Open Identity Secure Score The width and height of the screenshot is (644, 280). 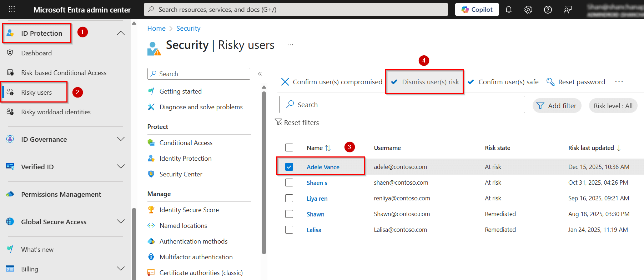189,210
